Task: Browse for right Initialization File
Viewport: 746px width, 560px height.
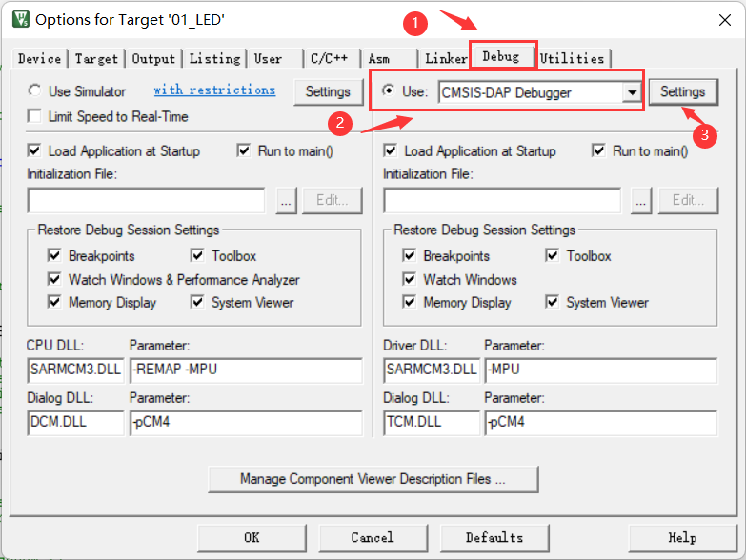Action: tap(641, 201)
